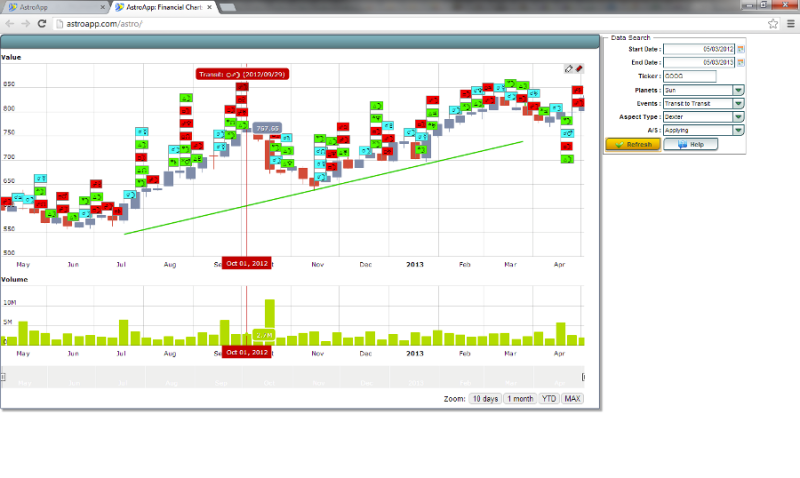800x478 pixels.
Task: Click the chart range scroller bar
Action: (x=290, y=377)
